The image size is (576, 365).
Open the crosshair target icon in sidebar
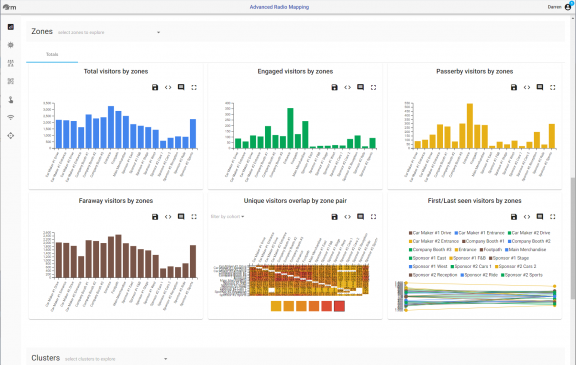click(11, 135)
